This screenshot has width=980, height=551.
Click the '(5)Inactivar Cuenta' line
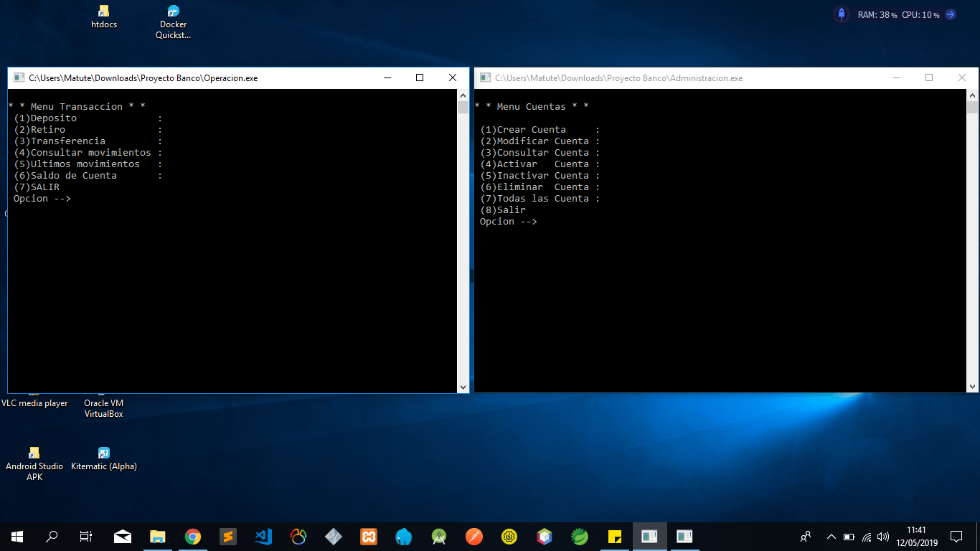[540, 176]
